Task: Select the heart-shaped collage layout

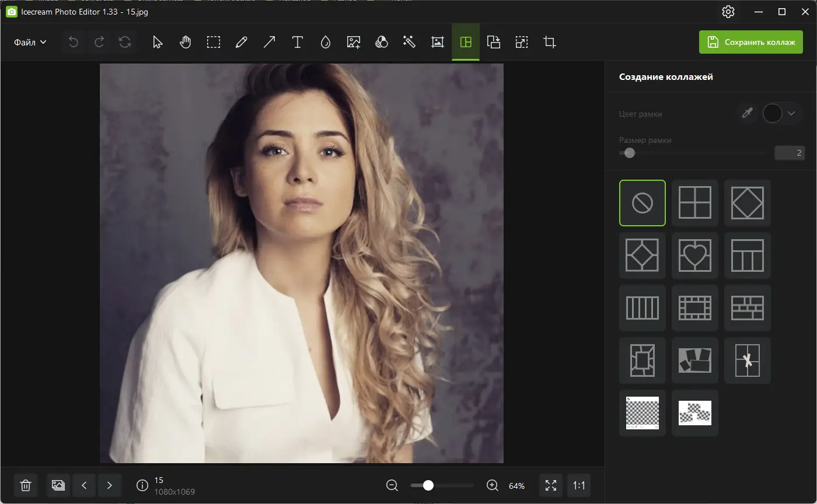Action: click(x=694, y=256)
